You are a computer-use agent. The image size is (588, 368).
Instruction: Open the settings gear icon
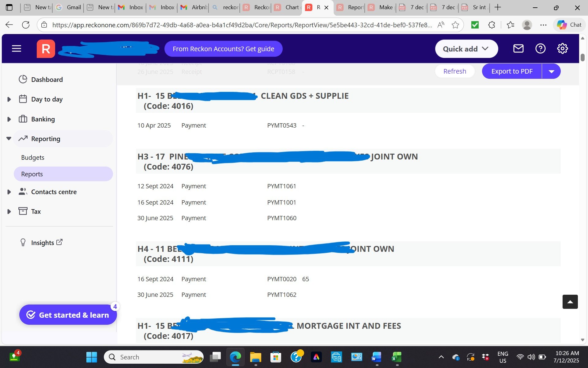tap(562, 48)
